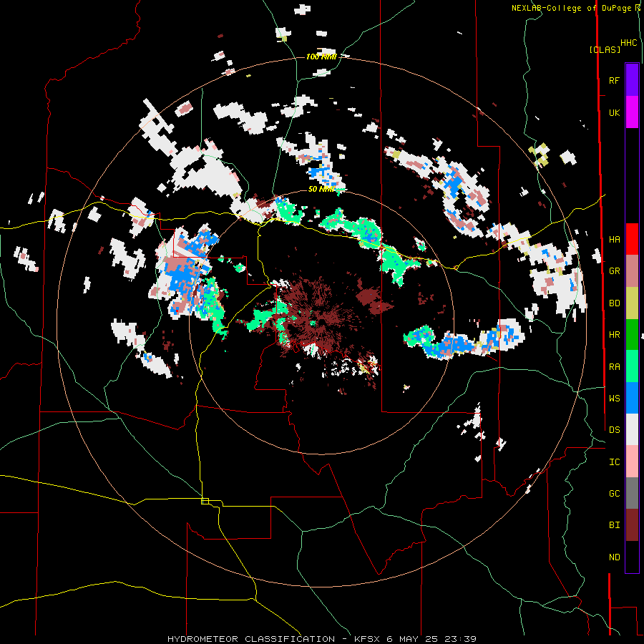Click the GC legend label
644x644 pixels.
pos(614,493)
